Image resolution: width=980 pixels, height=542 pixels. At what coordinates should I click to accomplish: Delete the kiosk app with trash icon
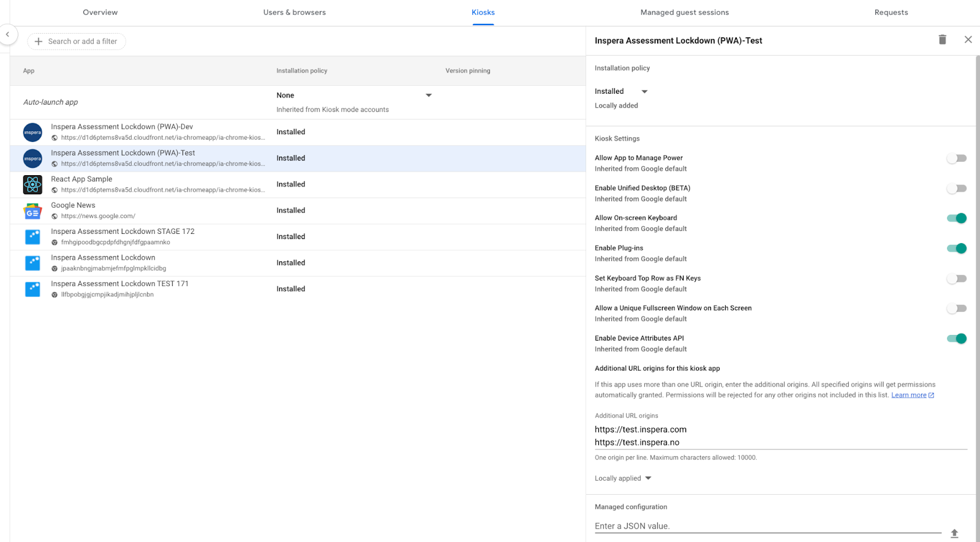click(943, 40)
